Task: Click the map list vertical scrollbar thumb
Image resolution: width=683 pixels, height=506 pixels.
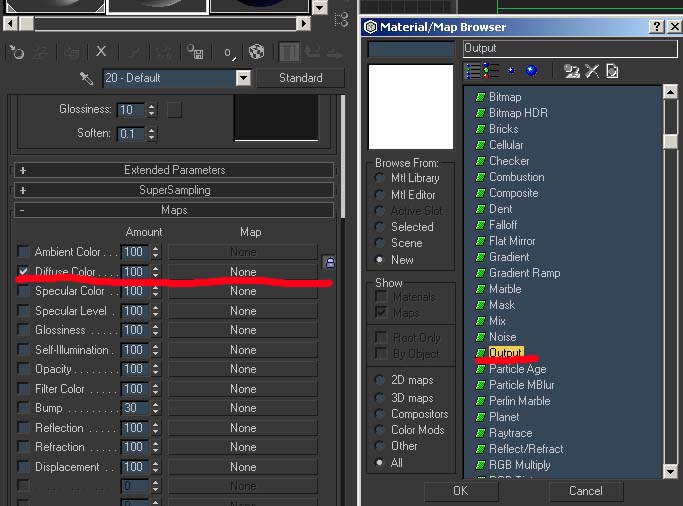Action: (x=670, y=141)
